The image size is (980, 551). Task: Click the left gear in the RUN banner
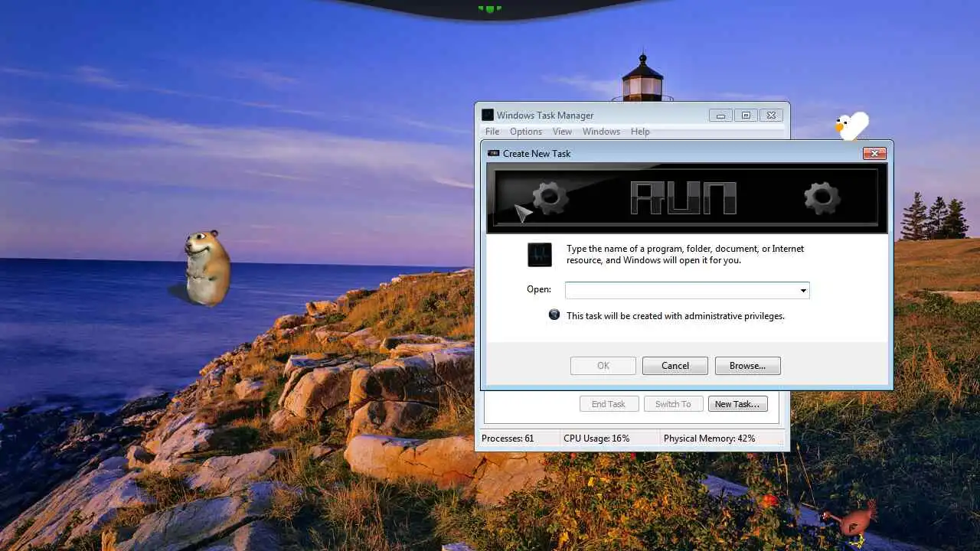click(550, 198)
